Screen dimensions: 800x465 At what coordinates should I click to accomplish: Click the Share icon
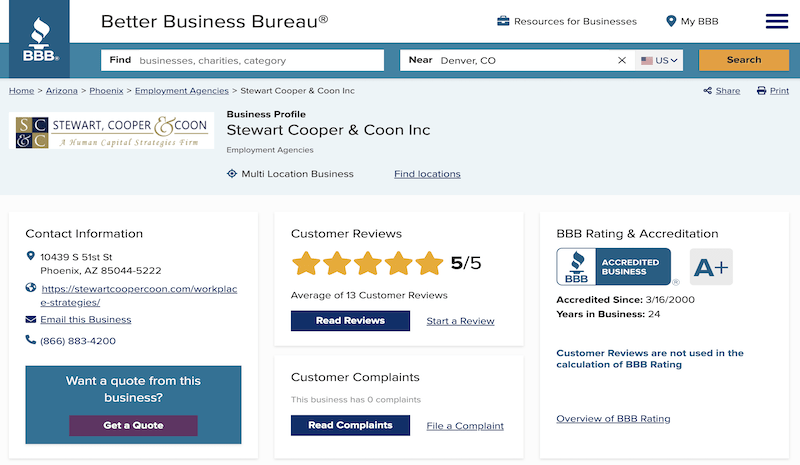(x=707, y=90)
